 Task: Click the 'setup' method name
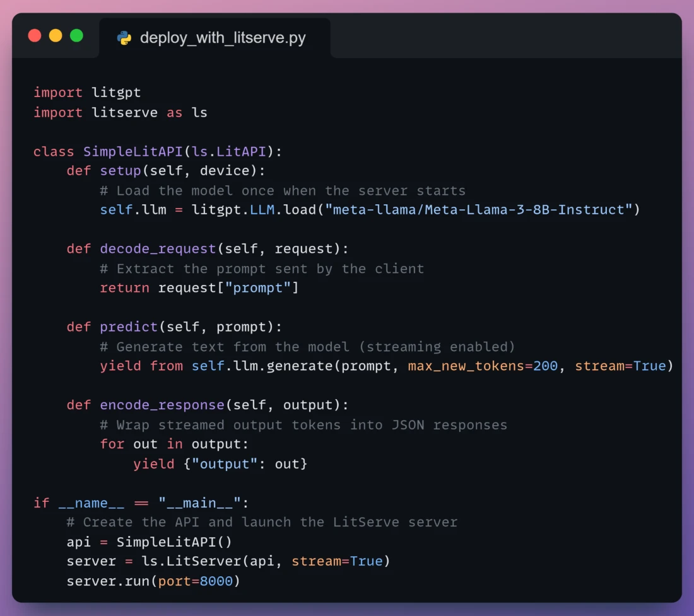coord(121,171)
